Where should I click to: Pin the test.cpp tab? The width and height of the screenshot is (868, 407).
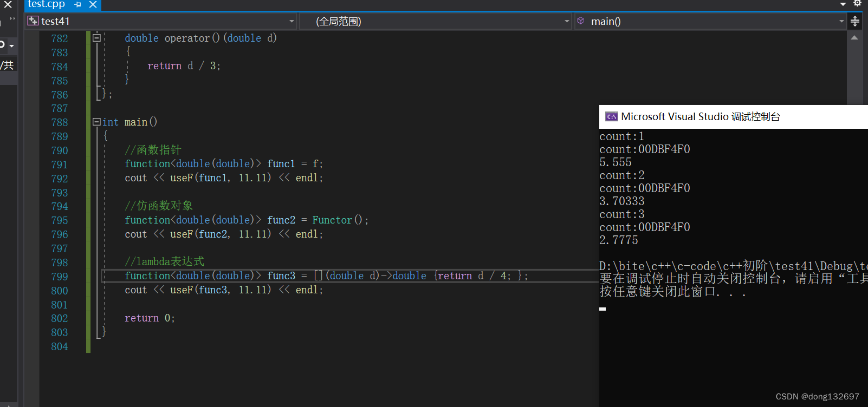tap(77, 4)
